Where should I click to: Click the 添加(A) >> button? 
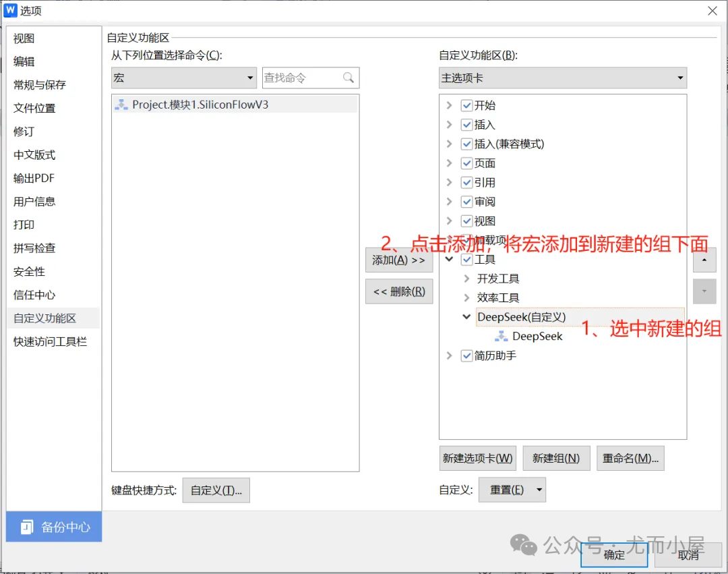pos(399,260)
